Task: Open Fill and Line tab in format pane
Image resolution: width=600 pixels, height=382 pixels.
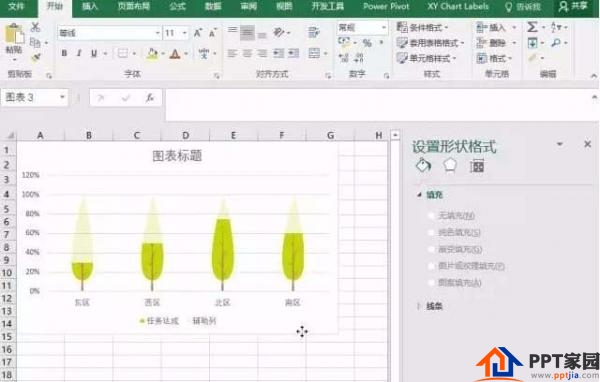Action: click(x=423, y=165)
